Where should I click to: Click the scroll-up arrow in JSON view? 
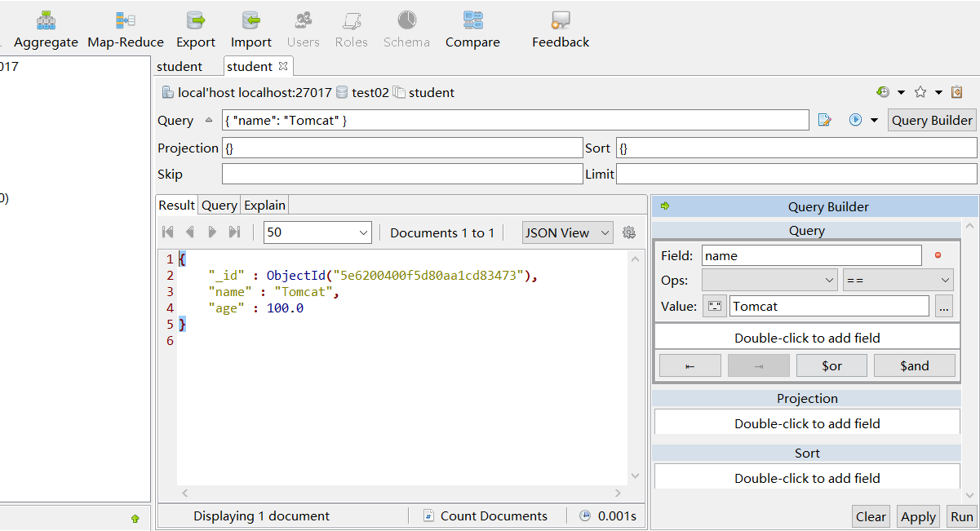point(636,258)
